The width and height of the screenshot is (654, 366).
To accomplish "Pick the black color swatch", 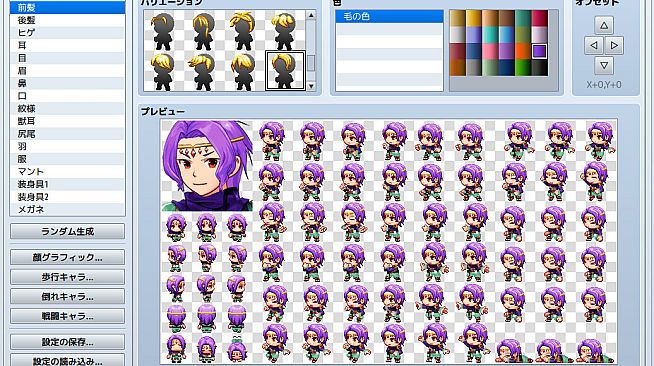I will coord(540,68).
